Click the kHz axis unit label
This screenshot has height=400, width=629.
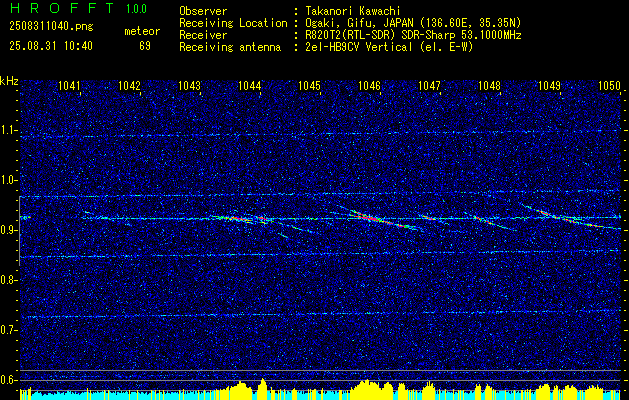[9, 81]
